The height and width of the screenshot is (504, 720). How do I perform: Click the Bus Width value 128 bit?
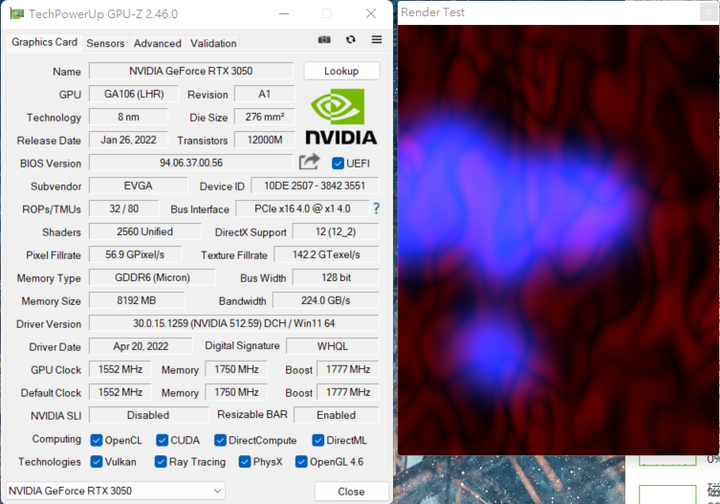(x=335, y=278)
